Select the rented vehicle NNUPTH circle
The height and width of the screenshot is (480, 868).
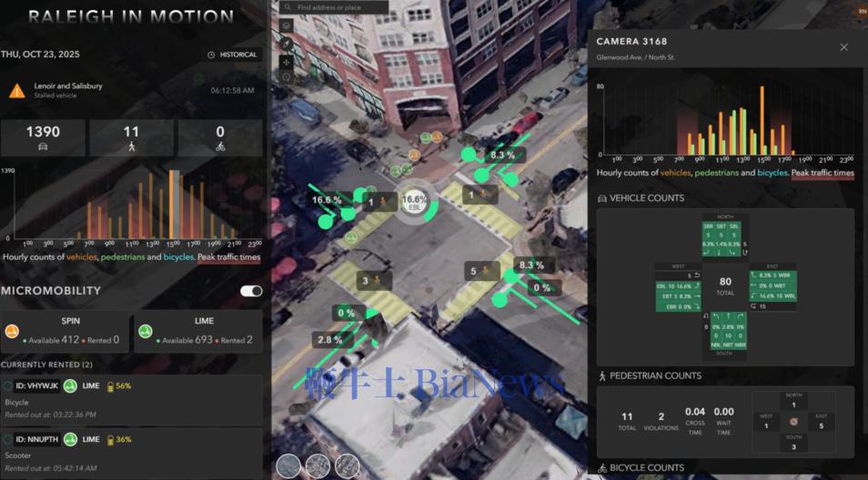[7, 439]
